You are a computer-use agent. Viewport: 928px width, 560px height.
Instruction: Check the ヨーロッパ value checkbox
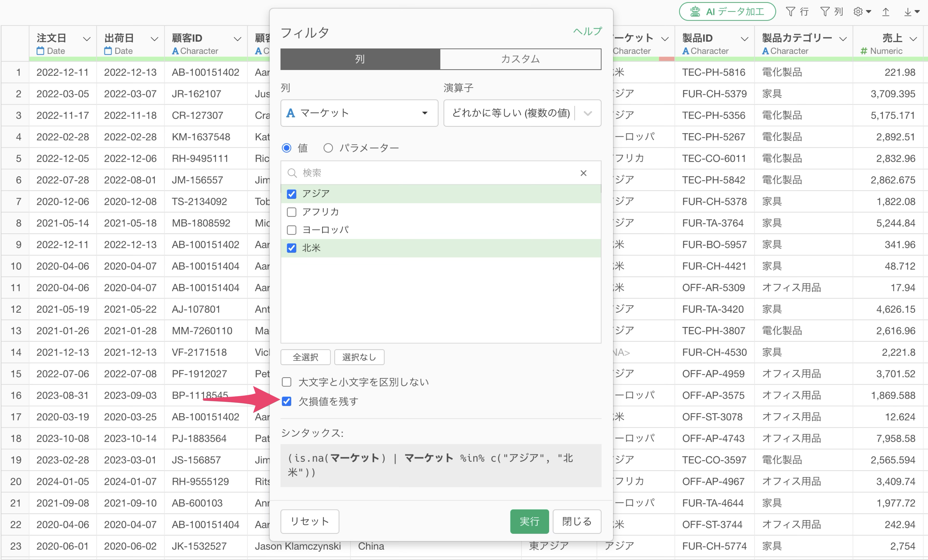pos(291,230)
